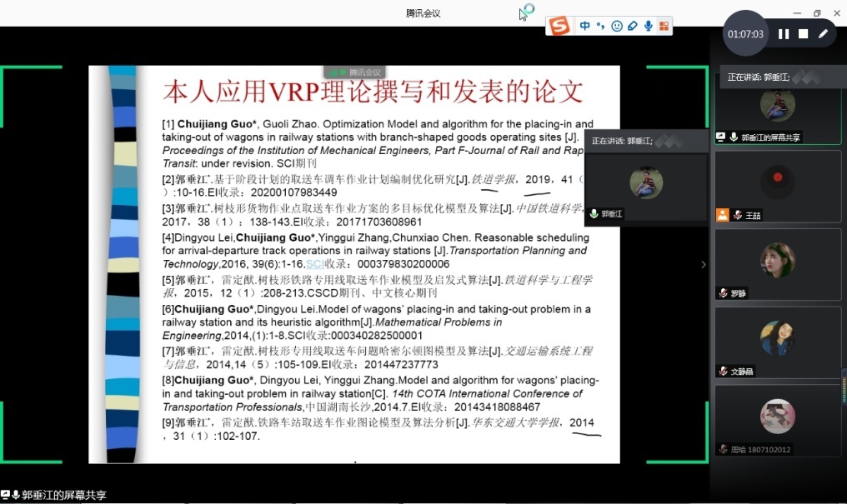This screenshot has width=847, height=504.
Task: Click the microphone icon beside 郭垂江的屏幕共享 in side panel
Action: click(734, 137)
